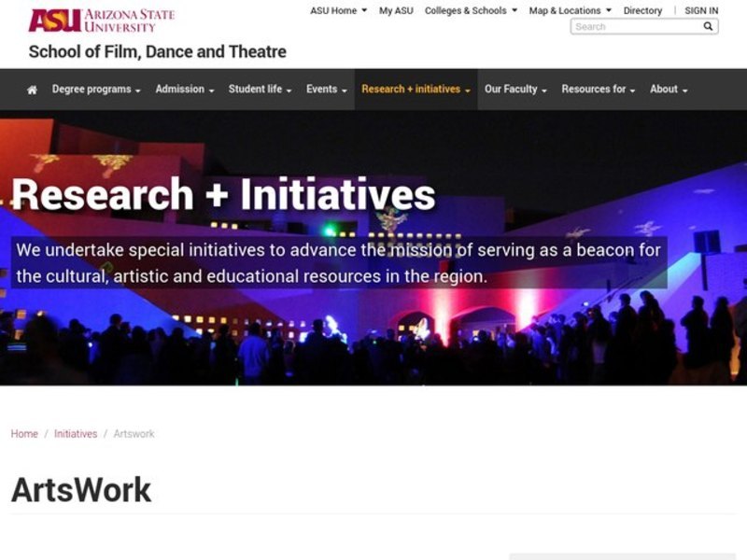Viewport: 747px width, 560px height.
Task: Click the Home breadcrumb link
Action: (24, 434)
